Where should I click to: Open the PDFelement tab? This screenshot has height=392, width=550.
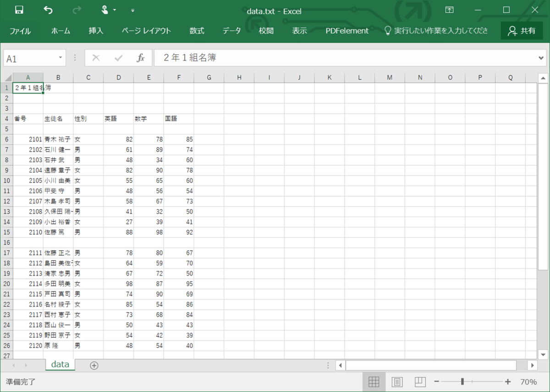tap(347, 31)
